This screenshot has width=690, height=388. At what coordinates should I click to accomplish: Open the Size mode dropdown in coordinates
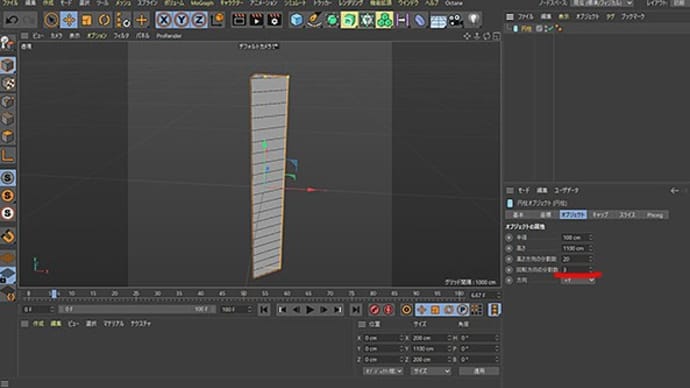click(x=431, y=371)
